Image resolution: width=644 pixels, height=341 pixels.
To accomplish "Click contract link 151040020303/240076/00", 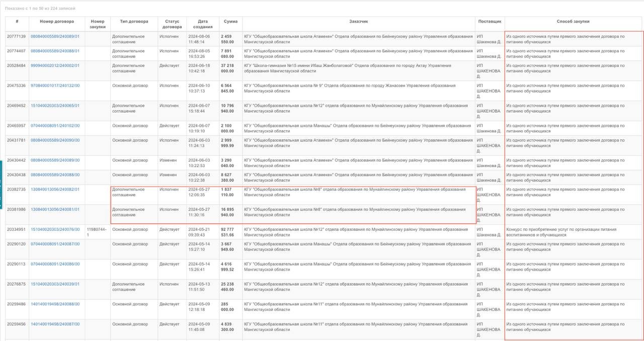I will (55, 229).
